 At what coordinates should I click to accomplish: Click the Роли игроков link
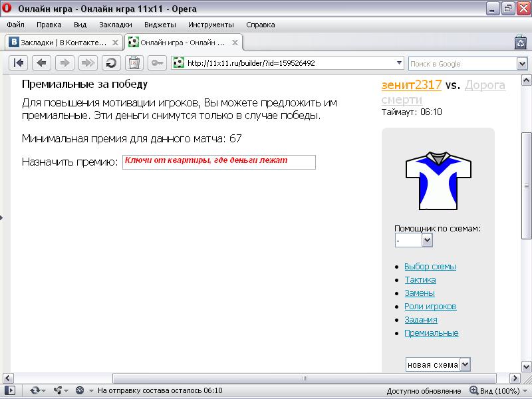[x=430, y=307]
